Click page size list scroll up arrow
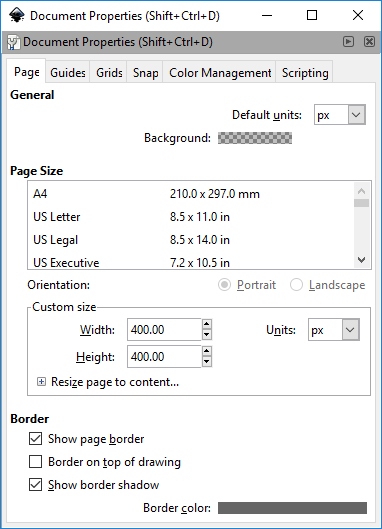 [x=361, y=191]
